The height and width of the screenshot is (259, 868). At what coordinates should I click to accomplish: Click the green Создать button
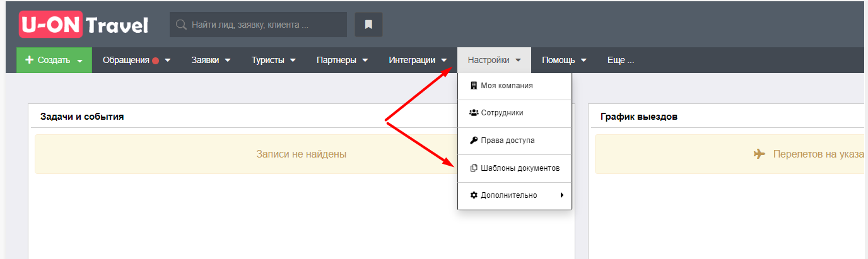click(54, 60)
